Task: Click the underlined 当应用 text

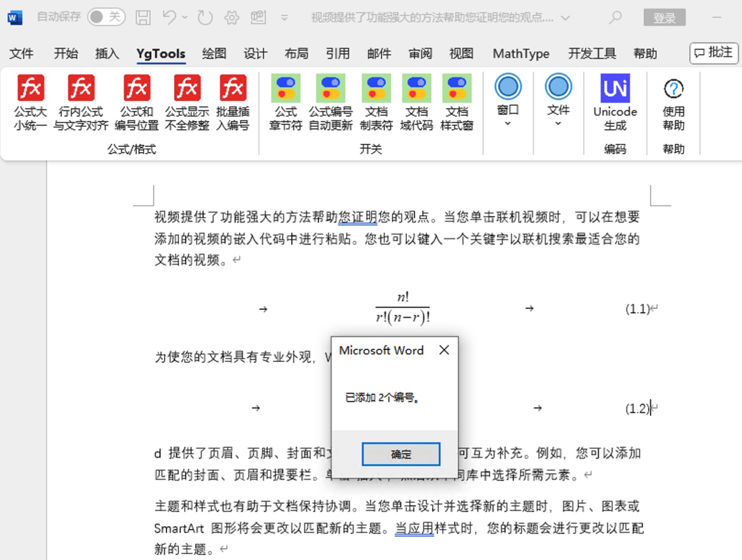Action: pos(414,528)
